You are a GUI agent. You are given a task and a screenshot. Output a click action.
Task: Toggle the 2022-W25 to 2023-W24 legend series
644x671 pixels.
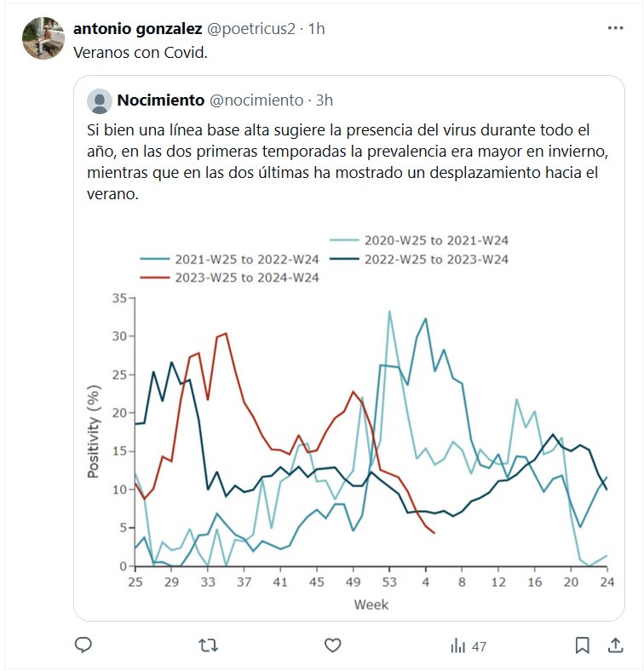tap(434, 259)
